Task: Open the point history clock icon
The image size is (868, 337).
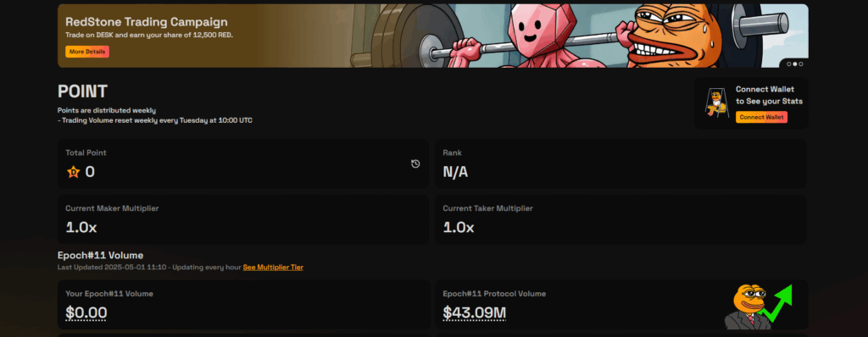Action: click(x=415, y=163)
